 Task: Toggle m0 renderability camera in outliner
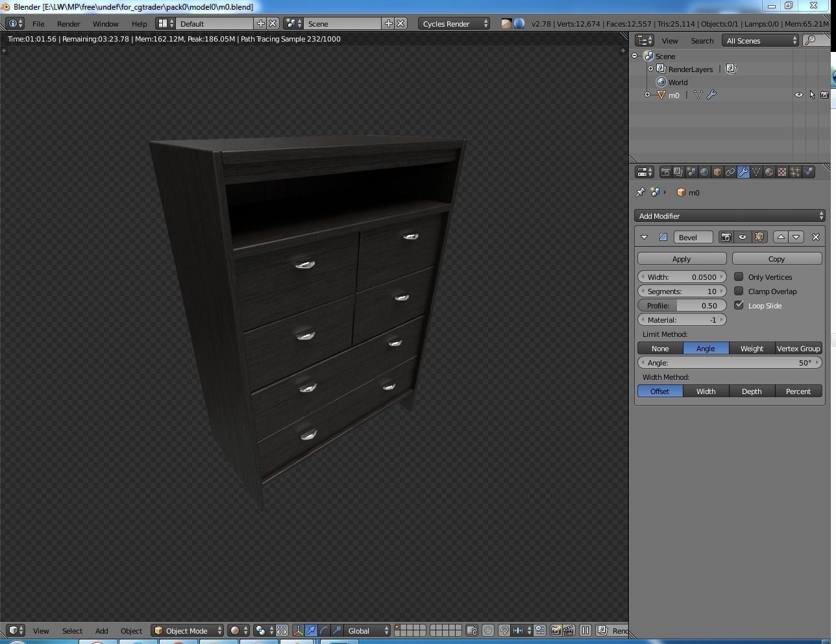[824, 95]
